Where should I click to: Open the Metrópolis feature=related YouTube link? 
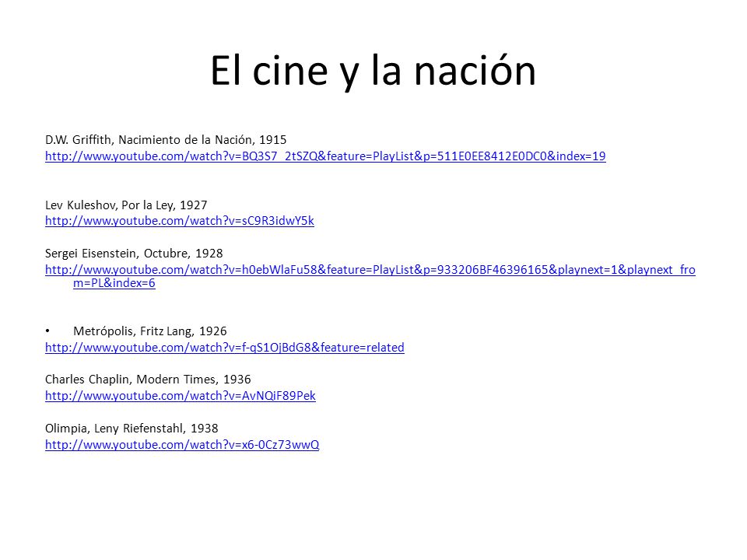click(225, 348)
